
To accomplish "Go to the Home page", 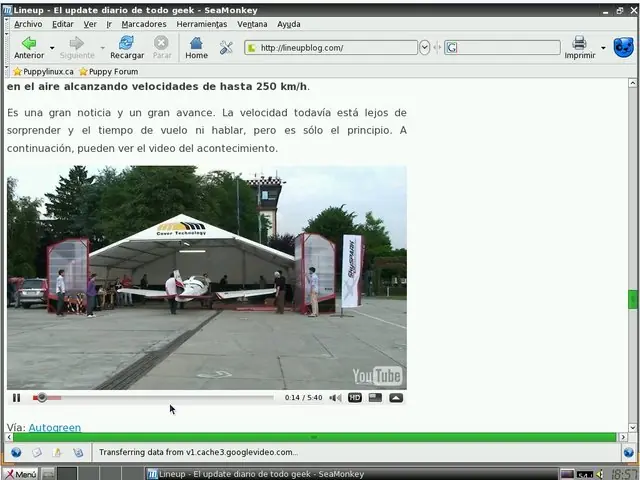I will coord(196,47).
